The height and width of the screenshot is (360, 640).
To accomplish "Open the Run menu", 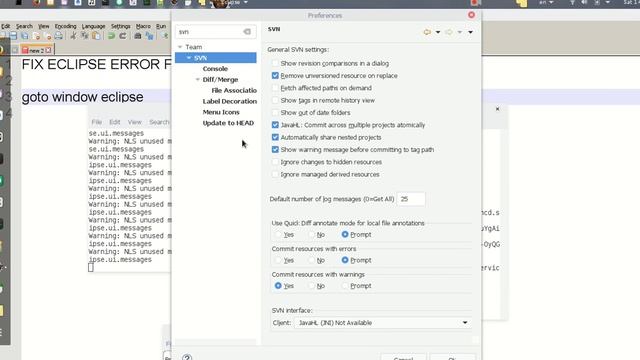I will 161,26.
